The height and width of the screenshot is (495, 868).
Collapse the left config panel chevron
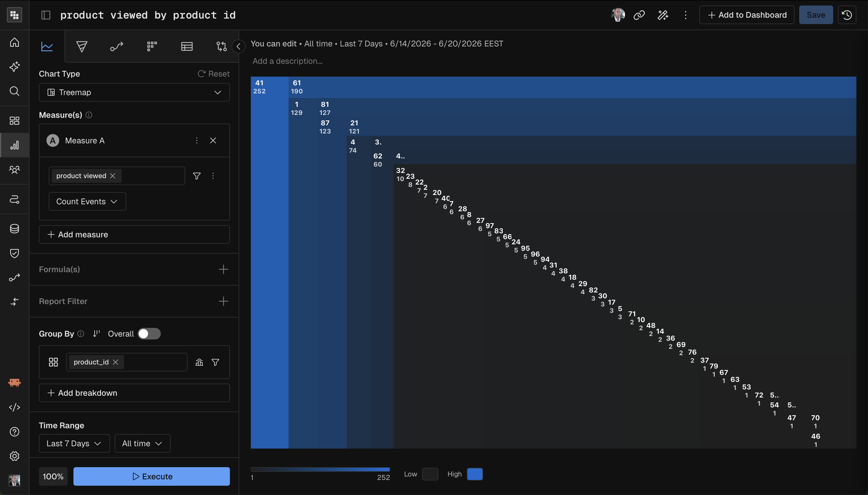238,46
